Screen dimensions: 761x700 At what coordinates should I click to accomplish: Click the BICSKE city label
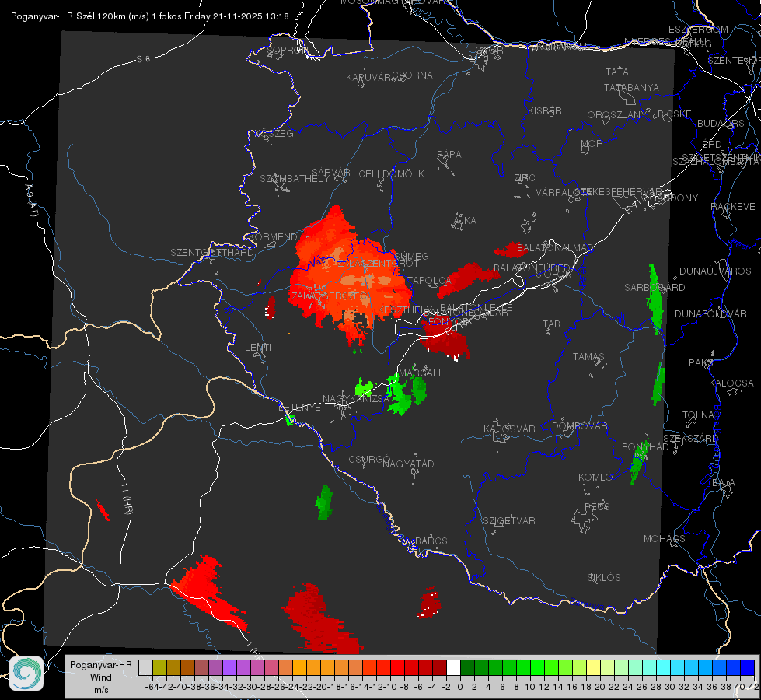coord(675,114)
